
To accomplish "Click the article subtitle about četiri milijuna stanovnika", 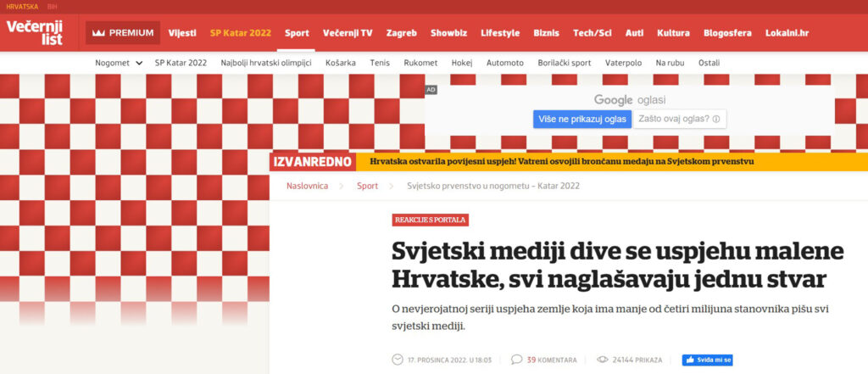I will tap(610, 317).
